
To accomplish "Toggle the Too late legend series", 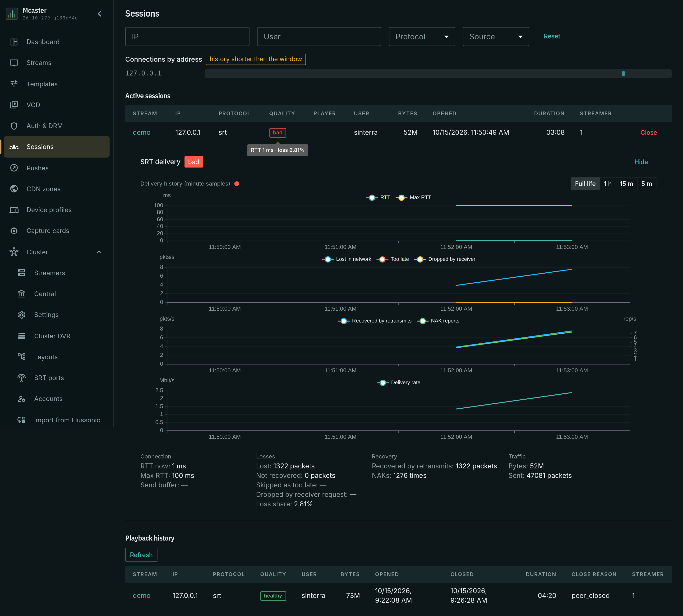I will coord(392,259).
